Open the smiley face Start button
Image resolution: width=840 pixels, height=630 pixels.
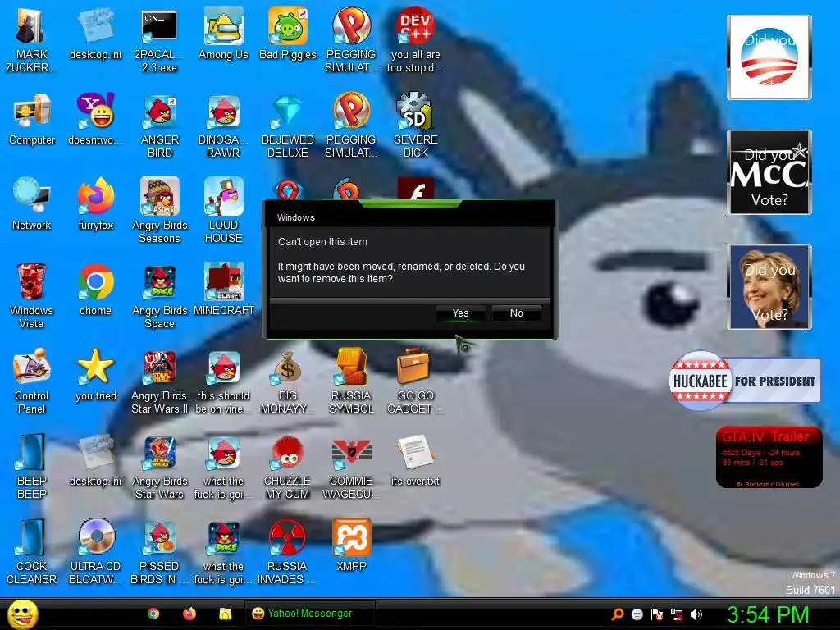tap(23, 614)
